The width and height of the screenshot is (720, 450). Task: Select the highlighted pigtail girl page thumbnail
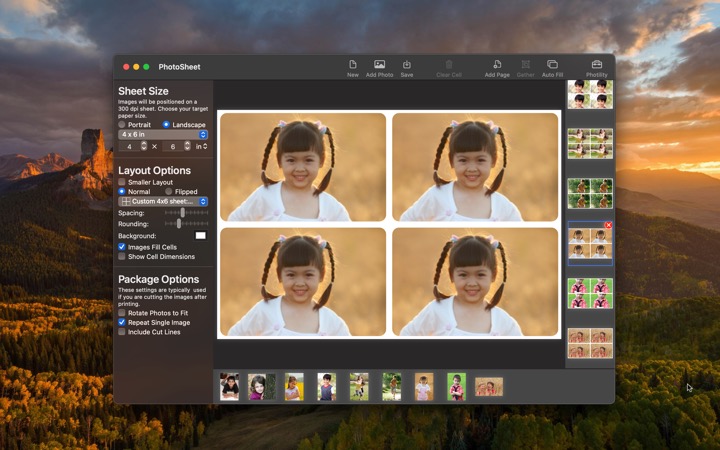point(590,243)
